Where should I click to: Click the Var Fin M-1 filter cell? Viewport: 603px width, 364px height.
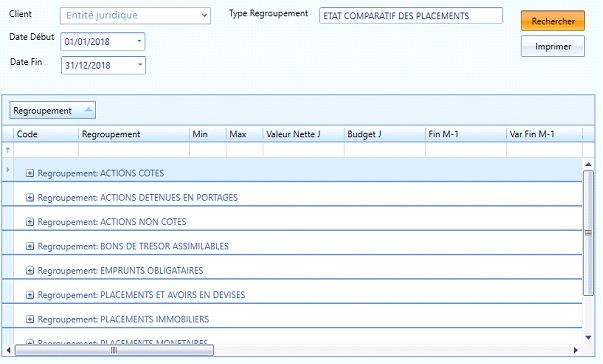coord(545,150)
